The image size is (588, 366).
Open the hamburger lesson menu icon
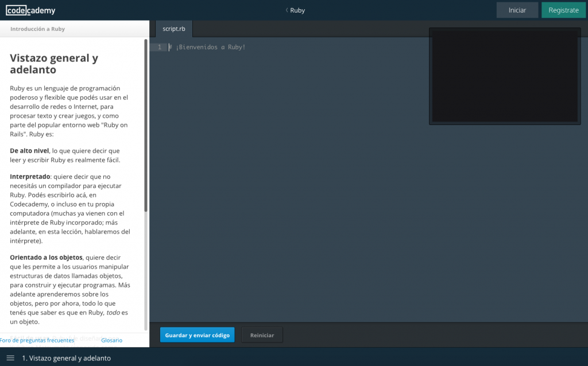point(10,358)
